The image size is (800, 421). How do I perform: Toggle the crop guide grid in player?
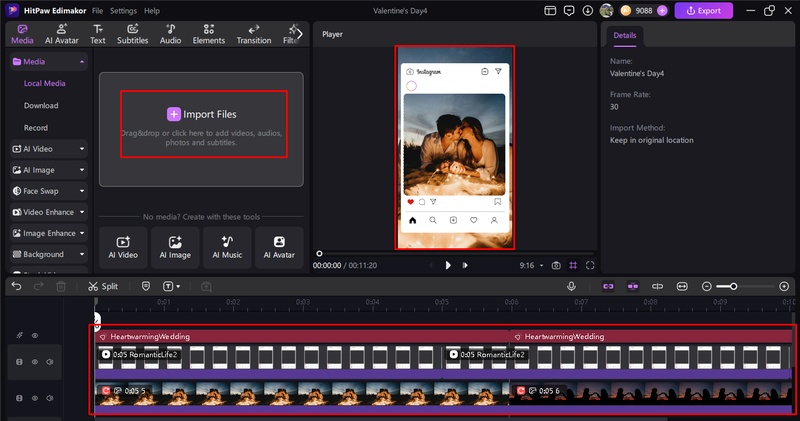pos(573,265)
